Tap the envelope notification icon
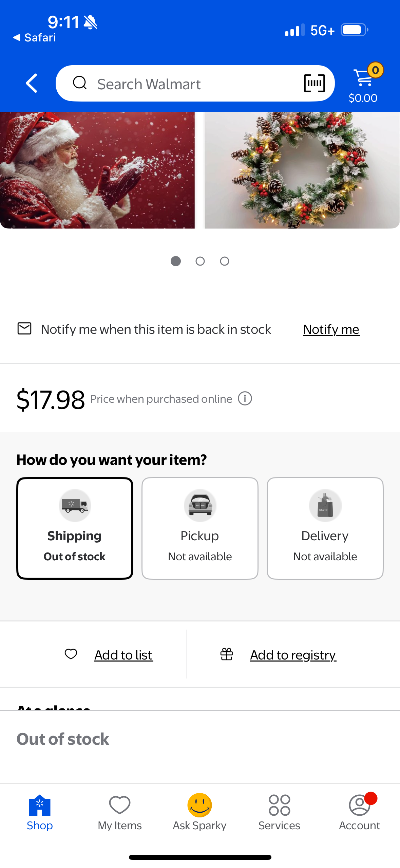 [24, 328]
